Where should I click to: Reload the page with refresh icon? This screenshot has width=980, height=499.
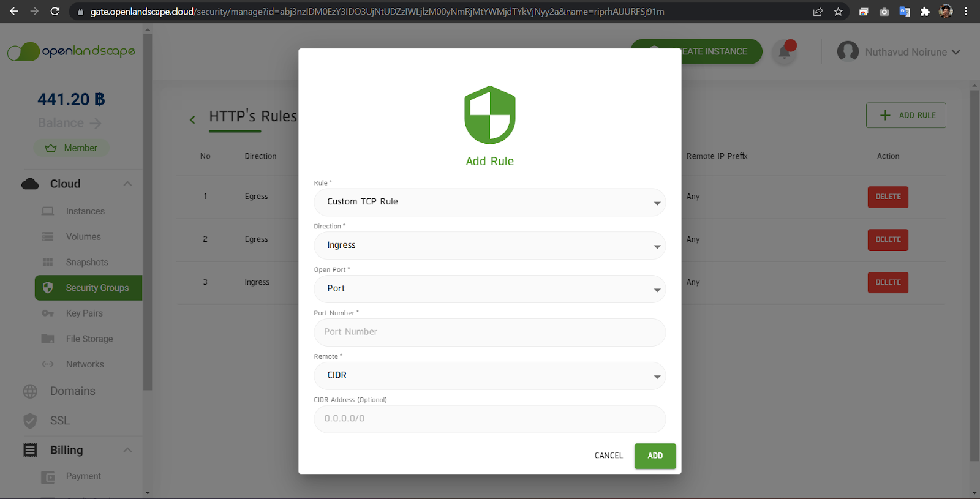(55, 11)
